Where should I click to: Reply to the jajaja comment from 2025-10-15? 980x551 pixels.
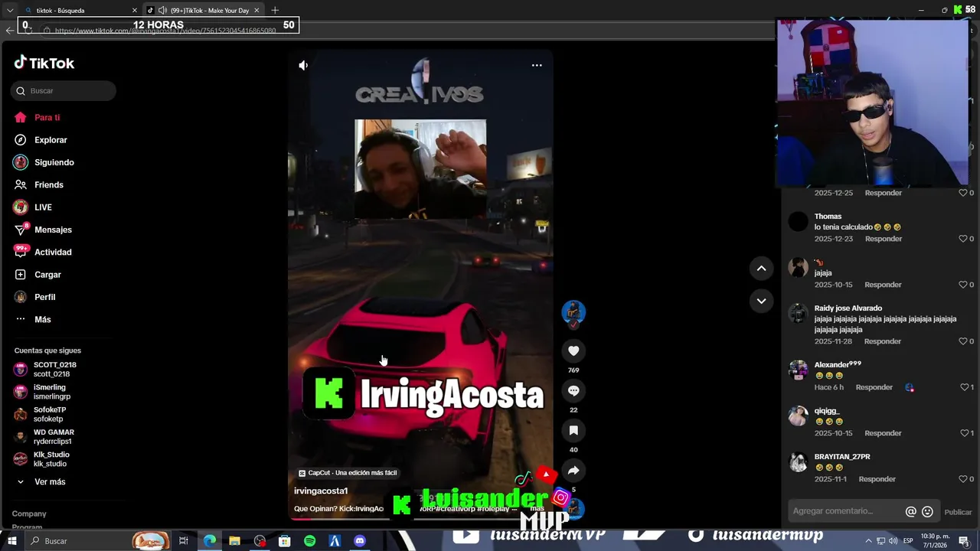(883, 285)
